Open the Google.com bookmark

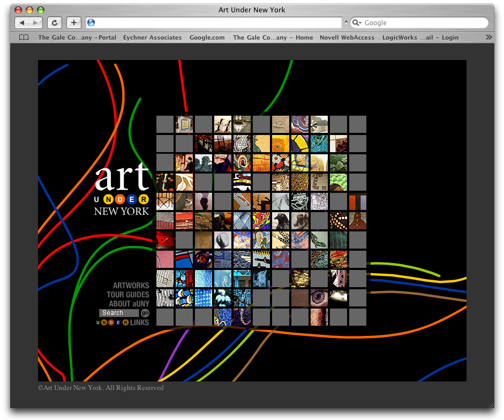coord(207,37)
